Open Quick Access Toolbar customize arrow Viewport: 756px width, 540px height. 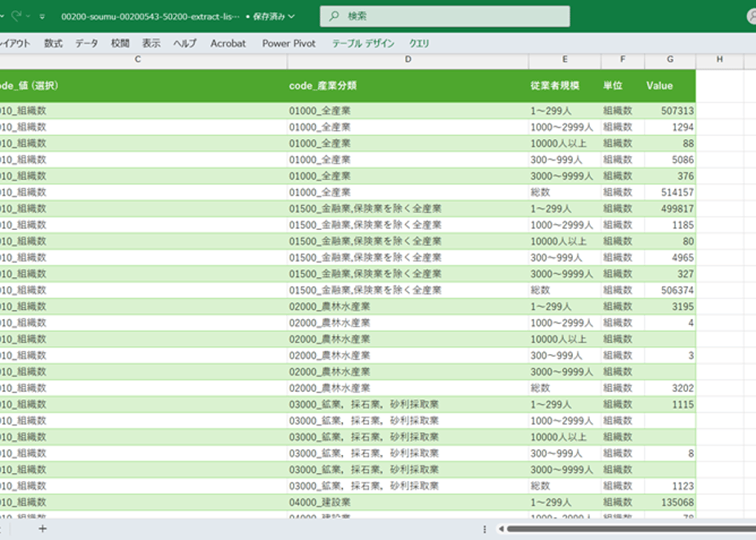point(43,16)
